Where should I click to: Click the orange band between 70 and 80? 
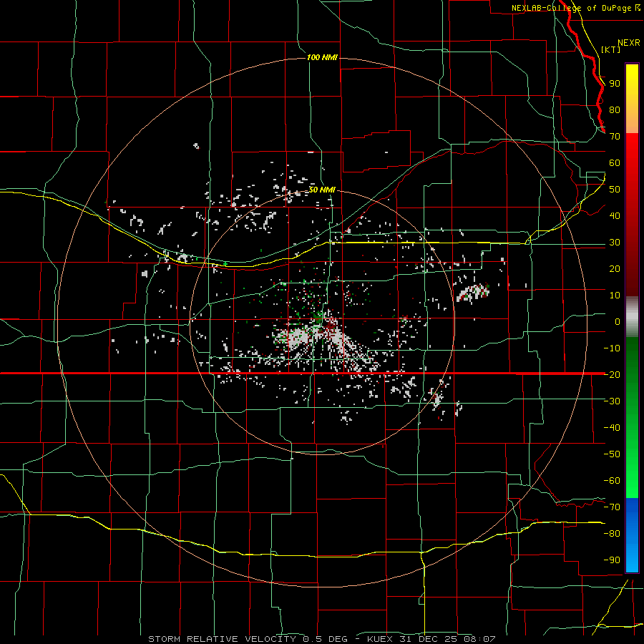pyautogui.click(x=632, y=122)
